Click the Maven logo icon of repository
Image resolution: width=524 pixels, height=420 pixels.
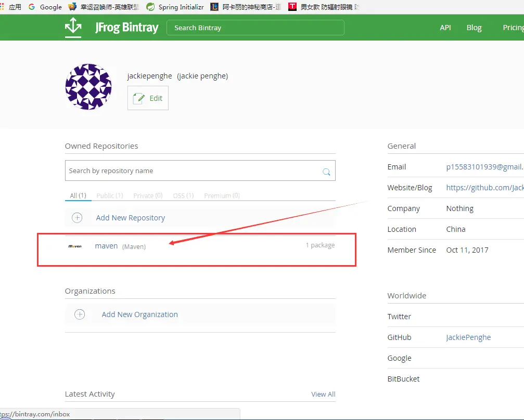[x=75, y=246]
